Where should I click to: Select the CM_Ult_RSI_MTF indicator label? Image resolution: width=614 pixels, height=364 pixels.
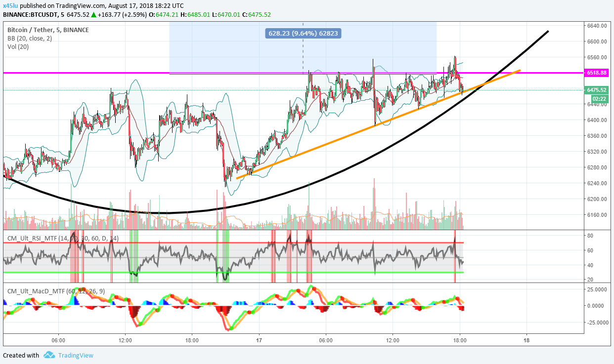(x=63, y=238)
